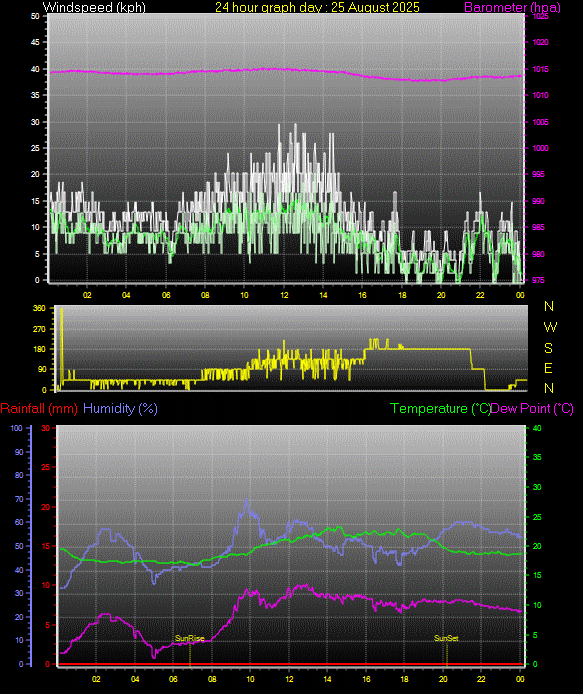
Task: Click the '270' wind direction axis value
Action: (39, 329)
